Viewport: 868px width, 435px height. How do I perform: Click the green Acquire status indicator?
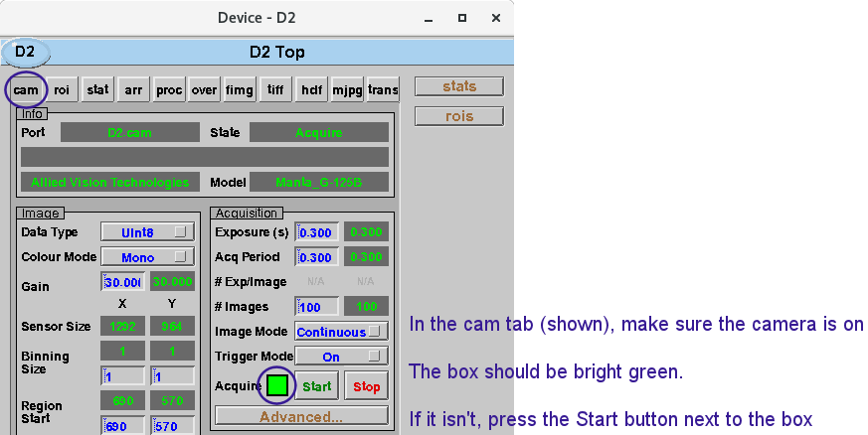coord(277,385)
